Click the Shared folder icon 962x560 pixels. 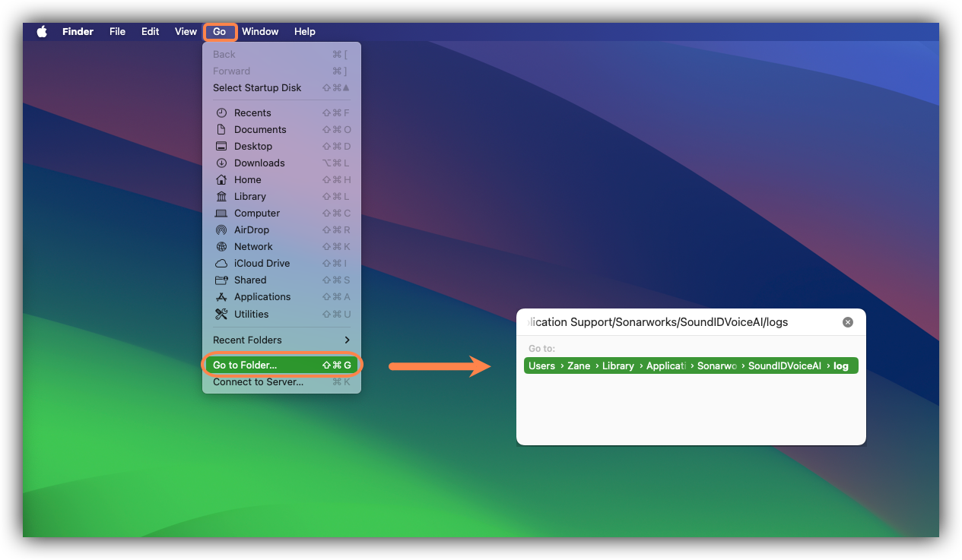[x=221, y=280]
